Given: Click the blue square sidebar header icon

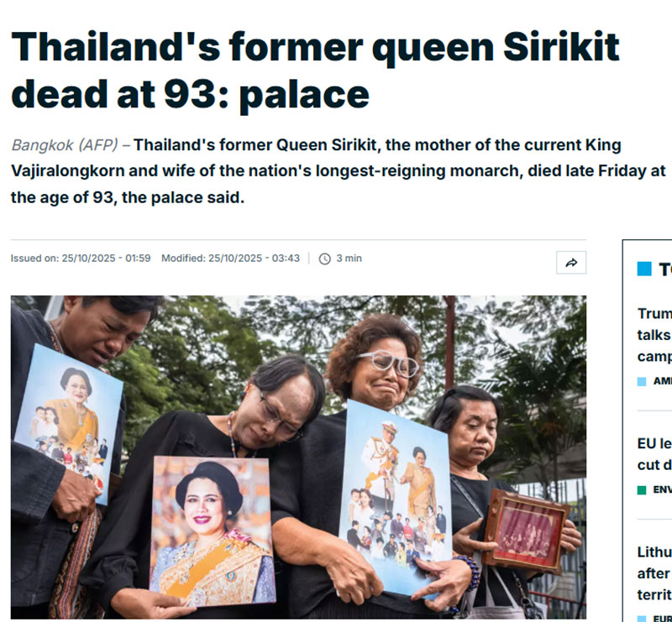Looking at the screenshot, I should click(644, 269).
